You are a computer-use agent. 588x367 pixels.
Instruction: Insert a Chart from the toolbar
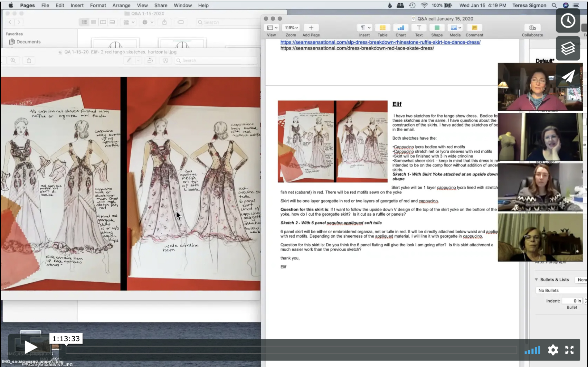pyautogui.click(x=401, y=28)
